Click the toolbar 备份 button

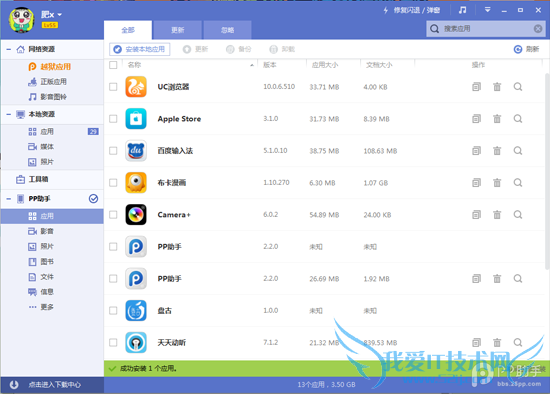coord(239,49)
